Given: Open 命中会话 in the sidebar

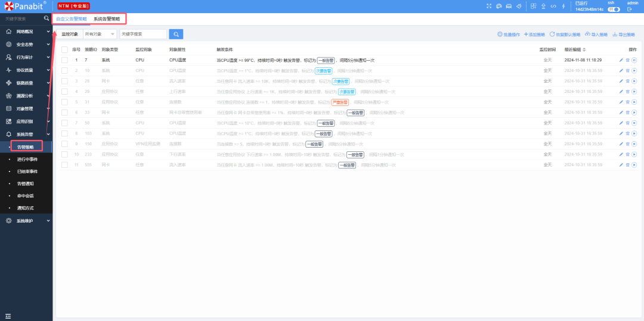Looking at the screenshot, I should point(26,196).
